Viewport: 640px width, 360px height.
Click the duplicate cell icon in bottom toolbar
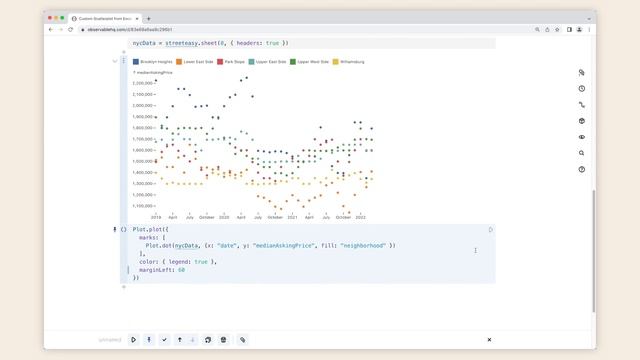tap(208, 340)
